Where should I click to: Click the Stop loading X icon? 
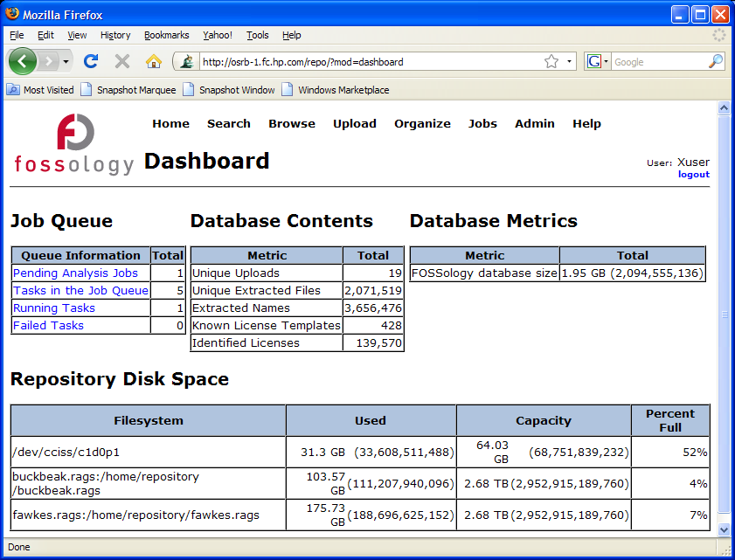click(122, 61)
